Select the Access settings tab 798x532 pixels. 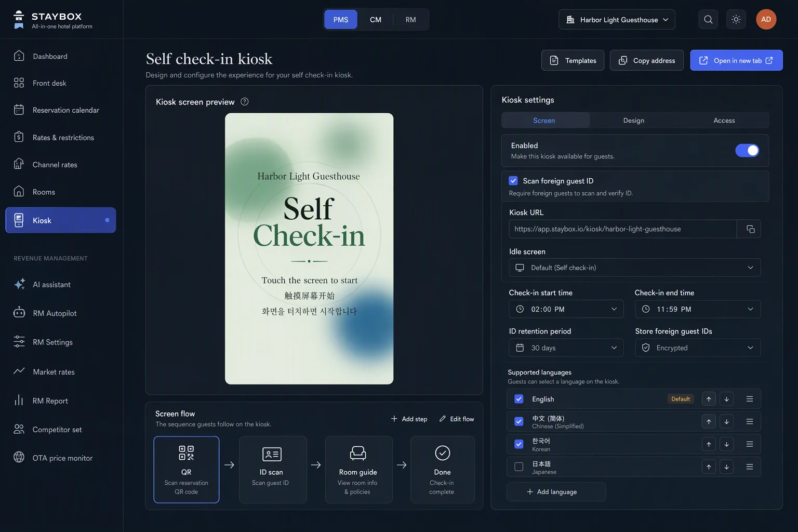coord(724,120)
